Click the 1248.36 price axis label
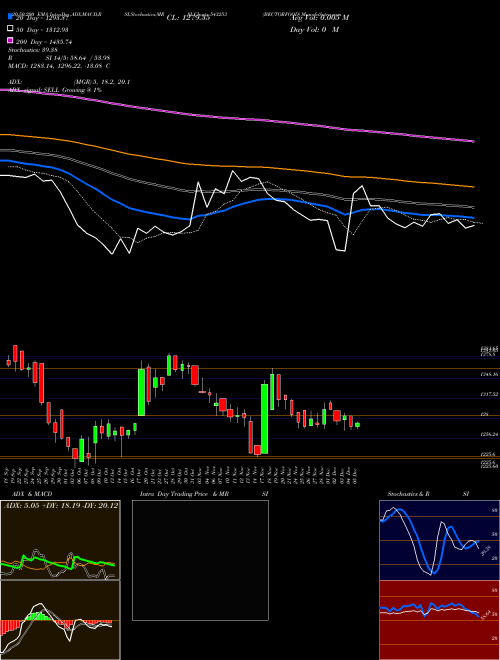Viewport: 500px width, 660px height. pos(490,374)
